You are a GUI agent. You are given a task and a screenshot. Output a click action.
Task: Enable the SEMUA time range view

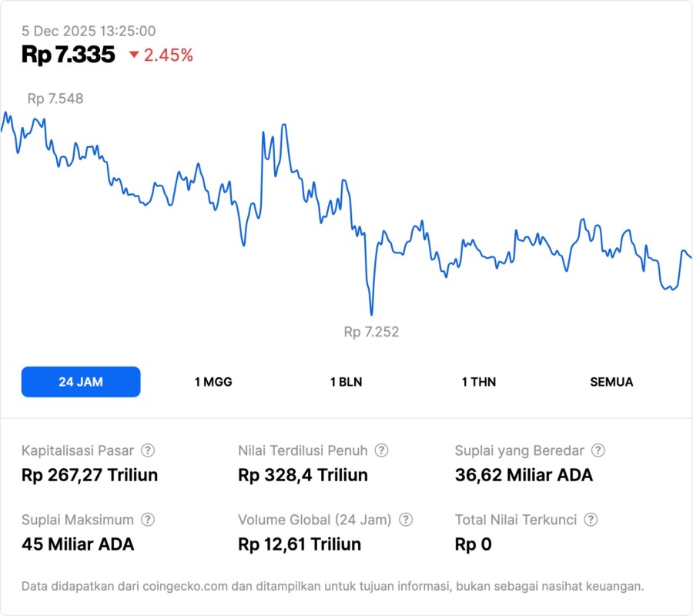point(611,381)
